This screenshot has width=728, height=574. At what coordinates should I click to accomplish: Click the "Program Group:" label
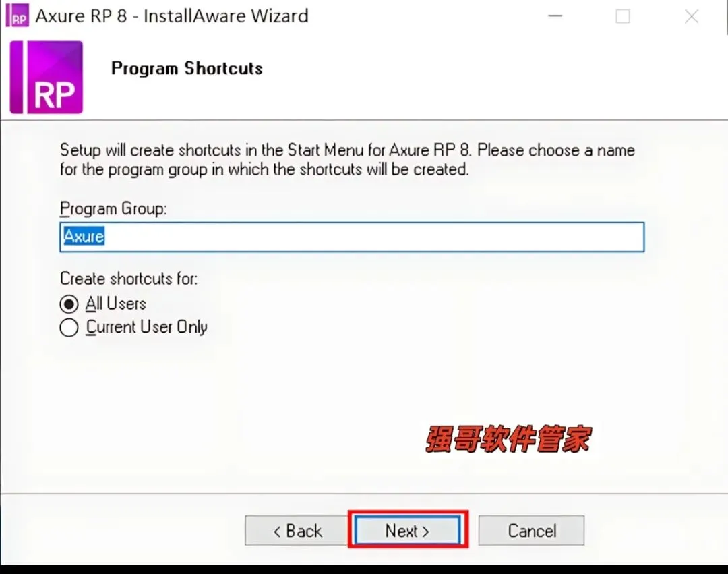(113, 209)
